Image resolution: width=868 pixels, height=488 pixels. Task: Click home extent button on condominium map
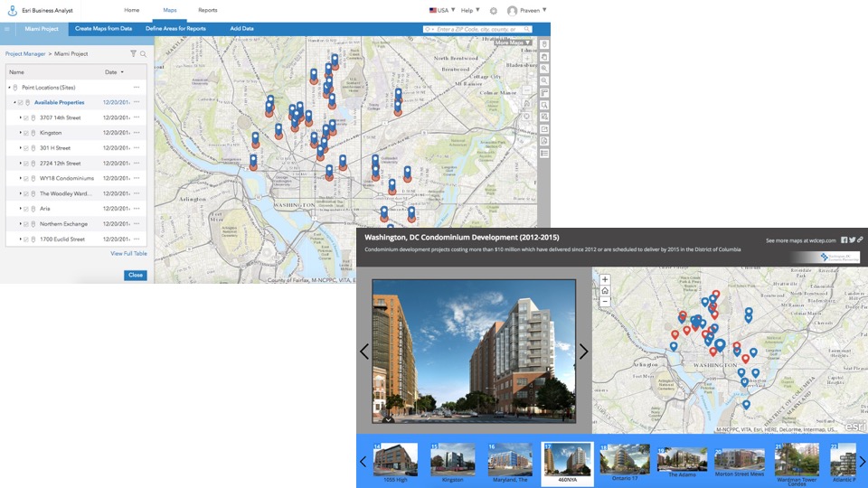click(605, 290)
